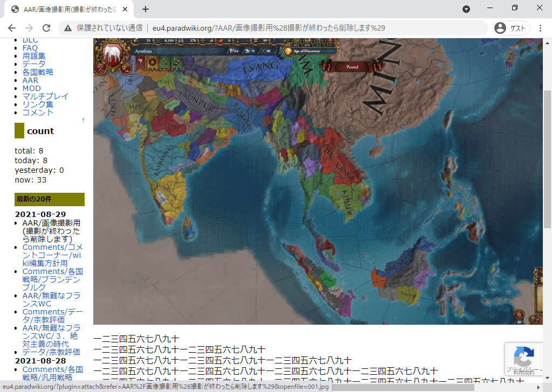The height and width of the screenshot is (392, 552).
Task: Go back using the browser back arrow
Action: (12, 28)
